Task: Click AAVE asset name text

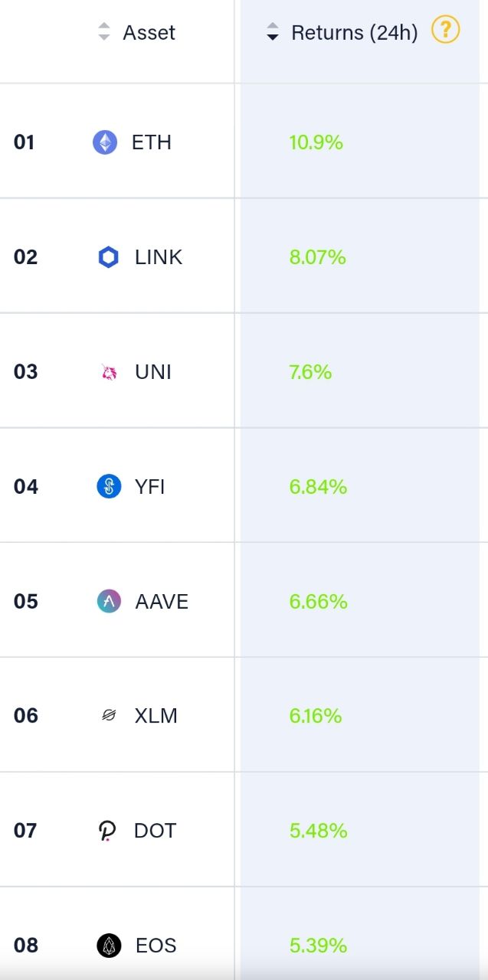Action: (x=162, y=602)
